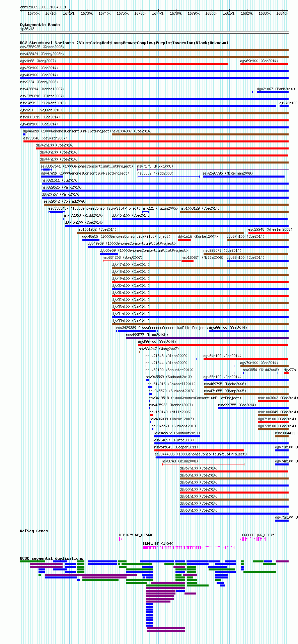Select nsv821511 (Ju2010) label

tap(60, 180)
